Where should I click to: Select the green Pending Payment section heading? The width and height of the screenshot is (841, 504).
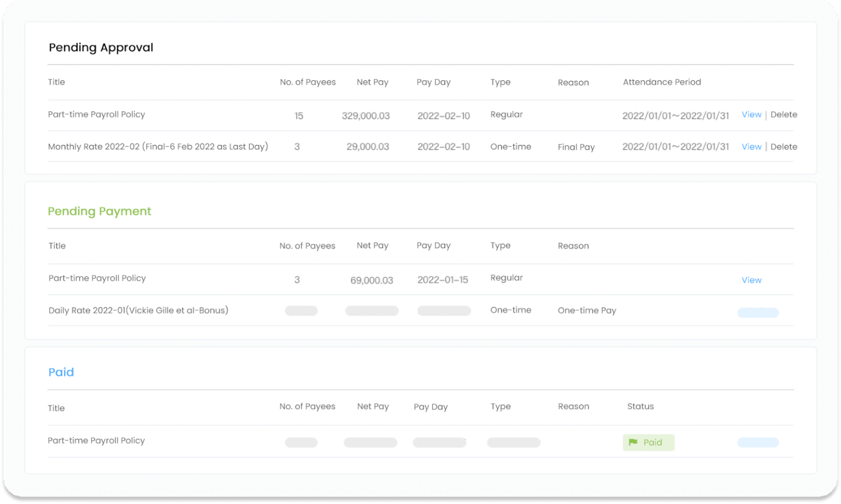[99, 211]
